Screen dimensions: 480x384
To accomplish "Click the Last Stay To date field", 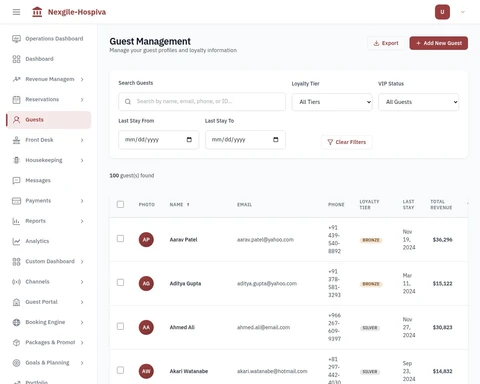I will 245,140.
